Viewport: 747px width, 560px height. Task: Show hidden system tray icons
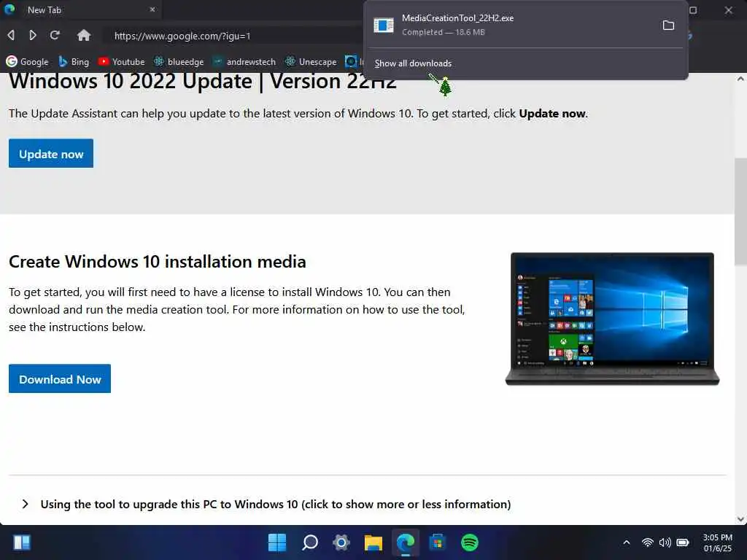(627, 542)
